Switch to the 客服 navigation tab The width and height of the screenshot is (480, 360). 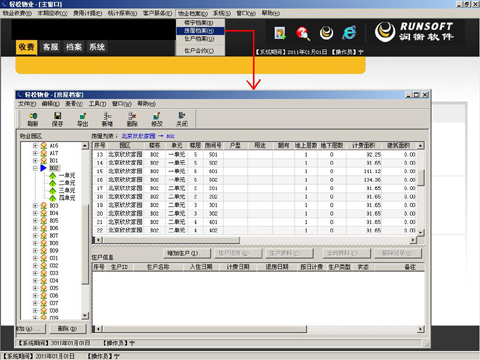pyautogui.click(x=50, y=47)
